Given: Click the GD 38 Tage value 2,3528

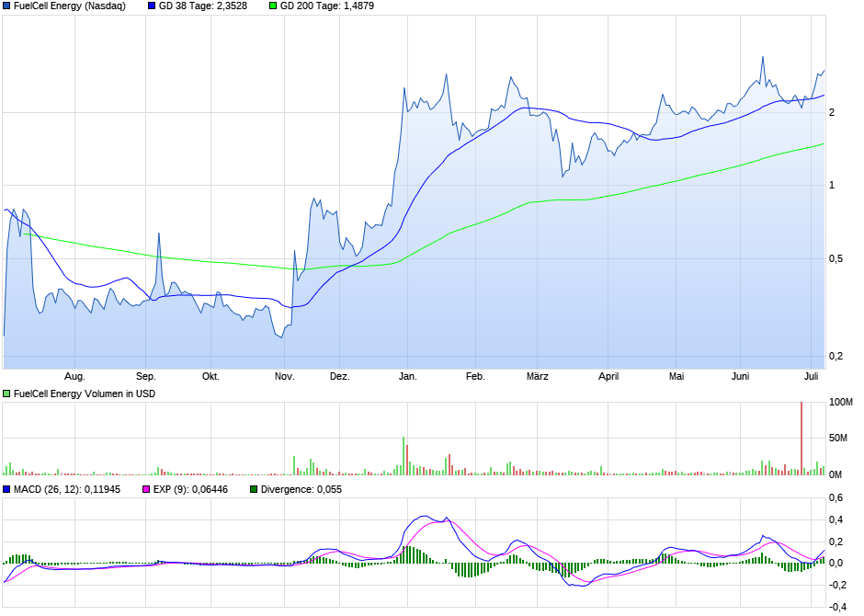Looking at the screenshot, I should pos(230,7).
